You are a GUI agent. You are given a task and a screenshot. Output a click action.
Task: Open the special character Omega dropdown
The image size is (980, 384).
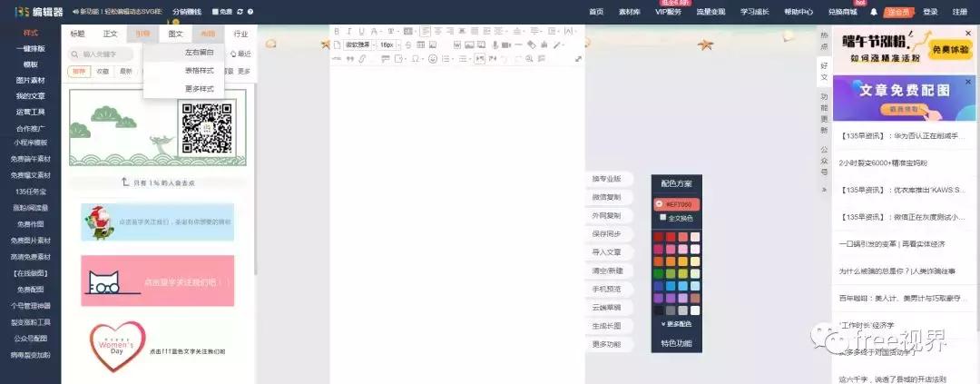[x=423, y=58]
